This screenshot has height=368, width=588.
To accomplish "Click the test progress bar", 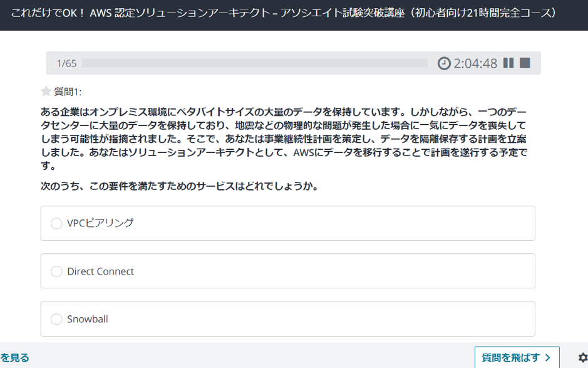I will point(254,63).
